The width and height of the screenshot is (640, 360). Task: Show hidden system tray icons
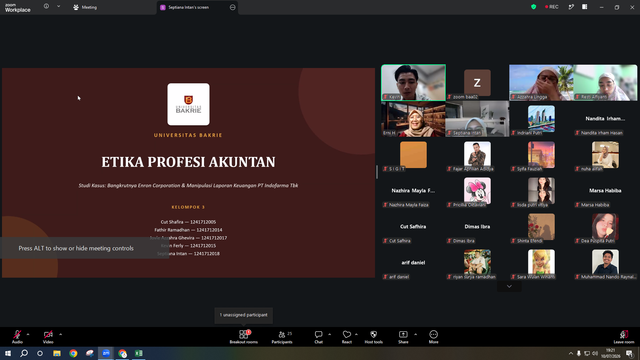[x=571, y=353]
